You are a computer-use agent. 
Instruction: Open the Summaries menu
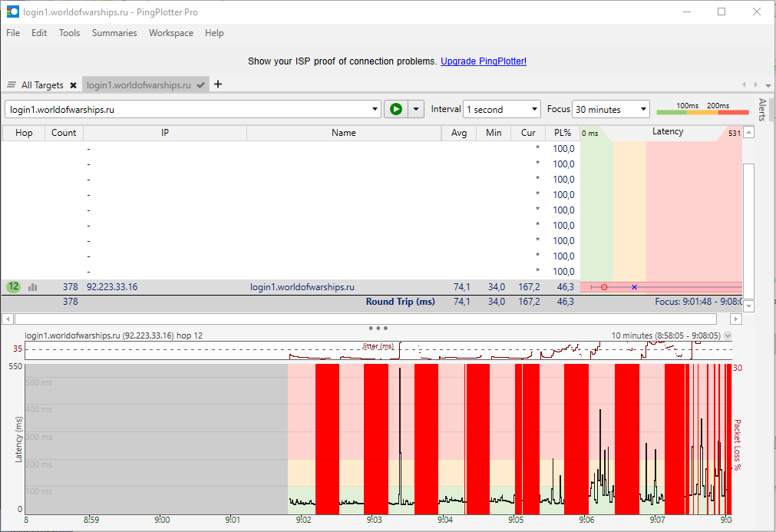coord(114,33)
